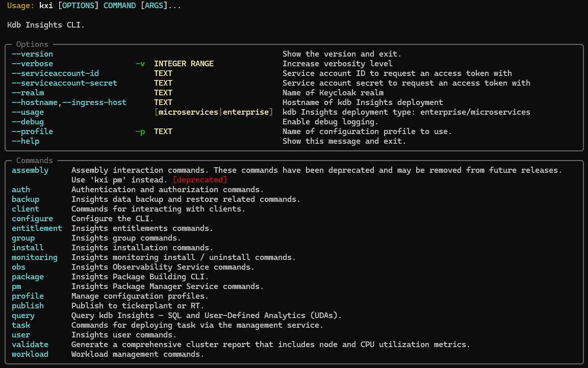588x368 pixels.
Task: Click the --realm option text
Action: coord(28,93)
